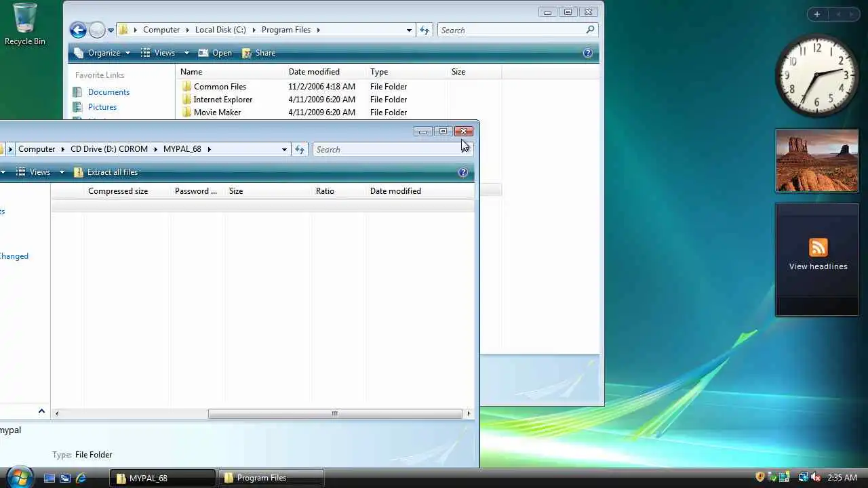Click the search magnifier in Program Files window

(590, 30)
